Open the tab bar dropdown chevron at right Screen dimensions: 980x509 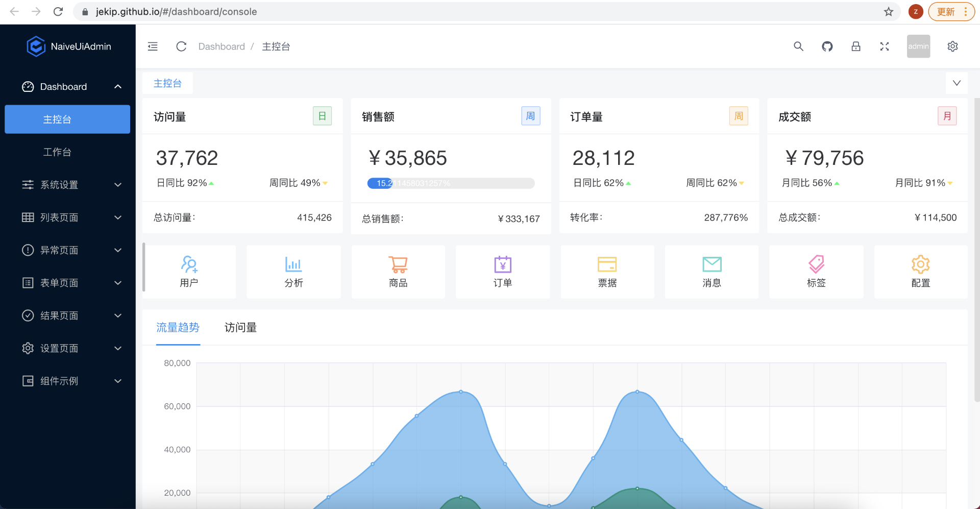957,83
